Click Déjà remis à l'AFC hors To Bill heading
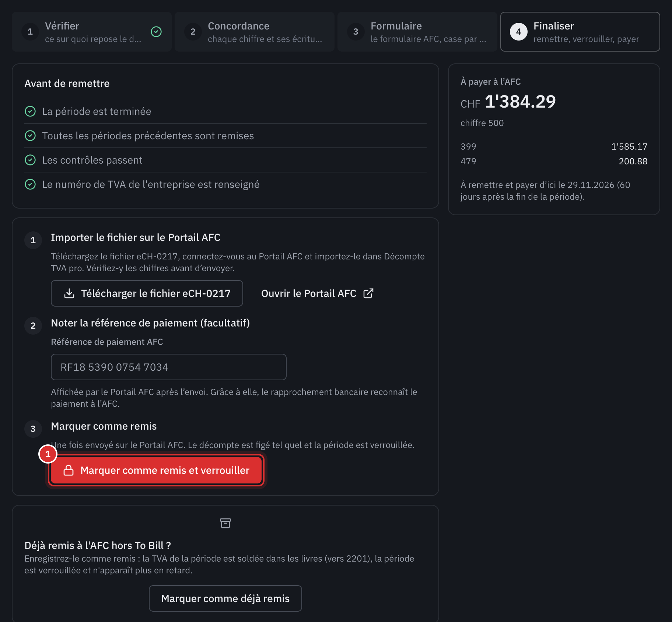This screenshot has width=672, height=622. [98, 545]
